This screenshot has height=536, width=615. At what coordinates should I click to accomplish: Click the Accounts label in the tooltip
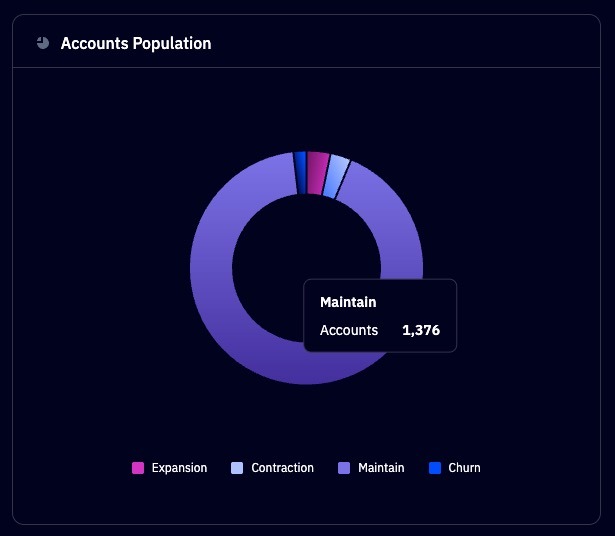pos(349,330)
